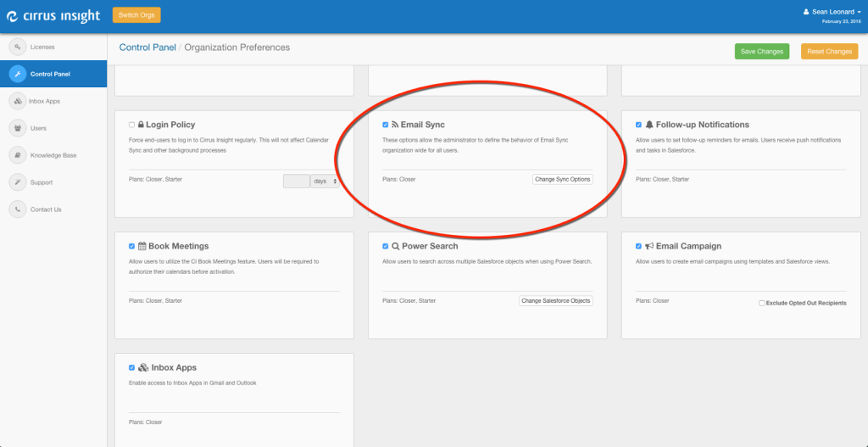Go to Inbox Apps in the sidebar
The height and width of the screenshot is (447, 868).
point(53,101)
